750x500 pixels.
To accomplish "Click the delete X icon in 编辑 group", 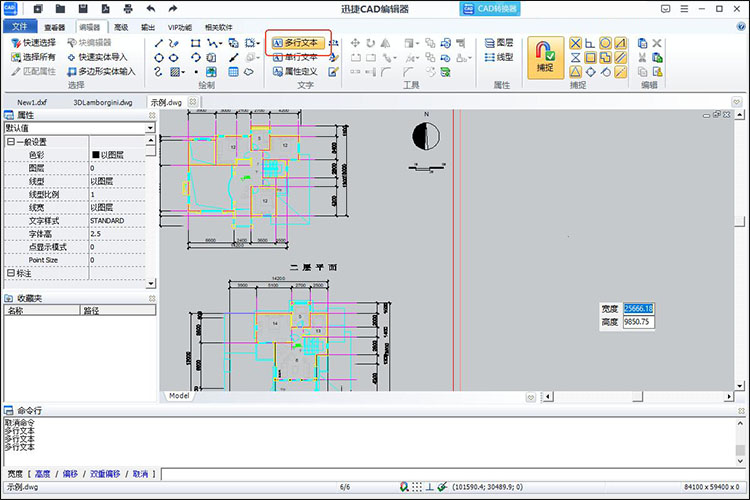I will [x=657, y=44].
